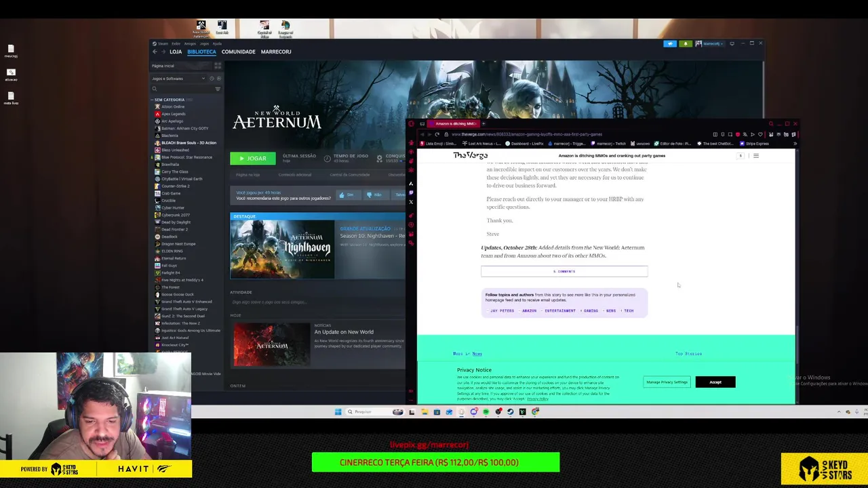868x488 pixels.
Task: Select Cyberpunk 2077 in the library
Action: 175,215
